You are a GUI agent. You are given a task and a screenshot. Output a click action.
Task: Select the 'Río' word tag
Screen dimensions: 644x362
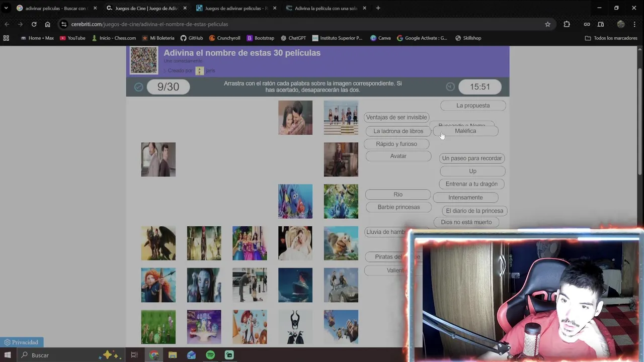coord(398,195)
